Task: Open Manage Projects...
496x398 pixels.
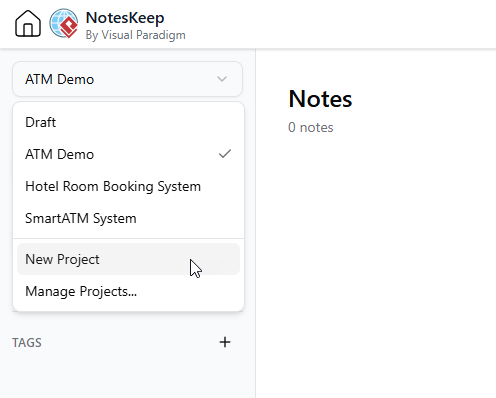Action: (x=128, y=291)
